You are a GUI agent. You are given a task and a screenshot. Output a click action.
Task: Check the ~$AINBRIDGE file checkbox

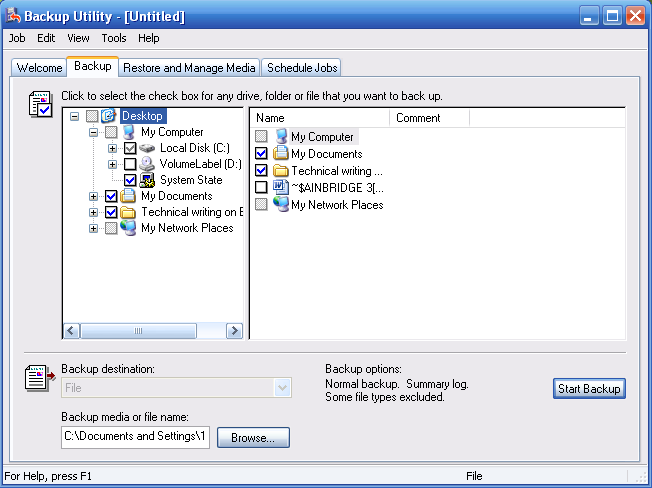click(x=261, y=187)
